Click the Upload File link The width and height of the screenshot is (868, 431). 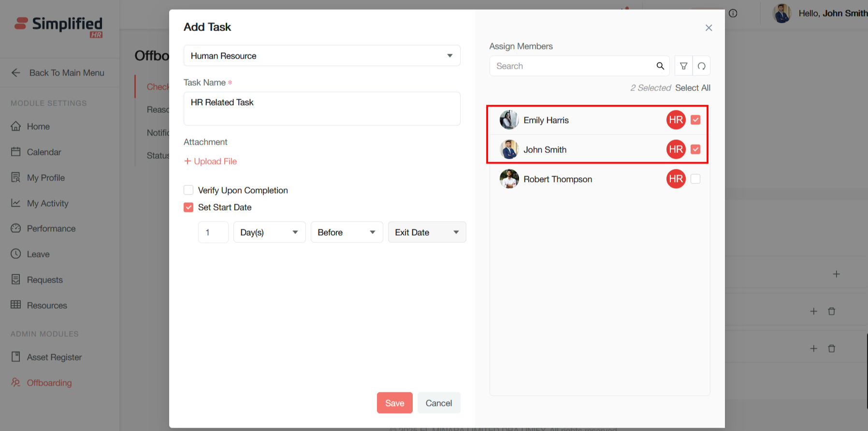pos(211,161)
